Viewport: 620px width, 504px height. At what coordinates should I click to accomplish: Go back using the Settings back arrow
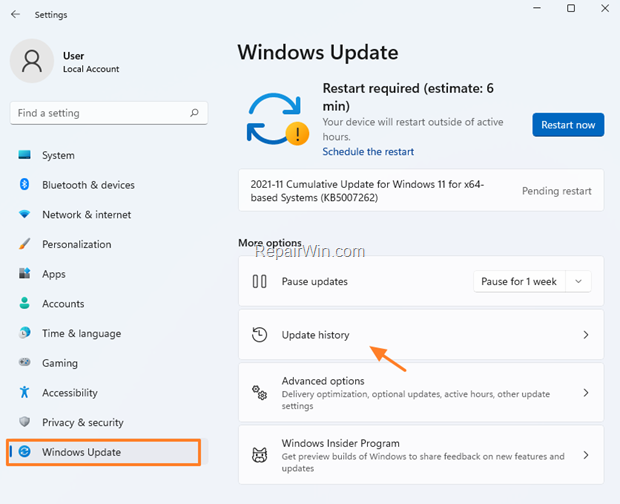[x=15, y=15]
